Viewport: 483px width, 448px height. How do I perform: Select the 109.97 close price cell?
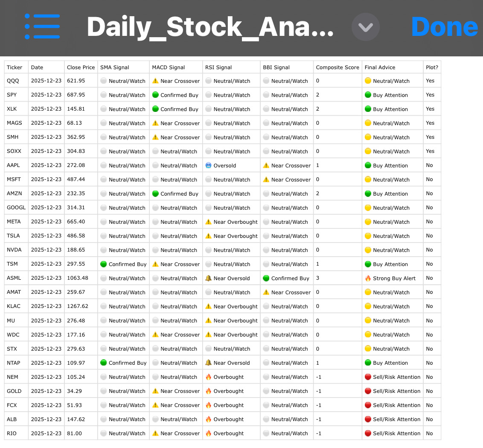pyautogui.click(x=81, y=363)
